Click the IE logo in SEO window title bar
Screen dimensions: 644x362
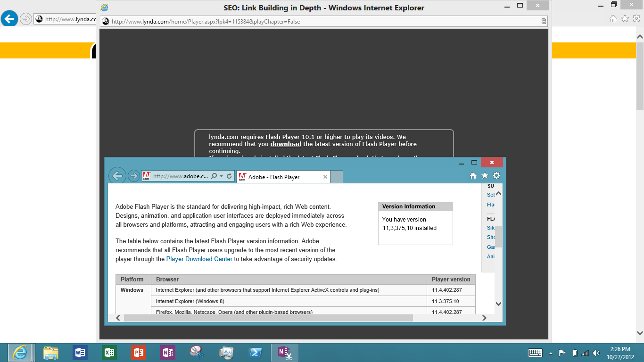pos(104,8)
